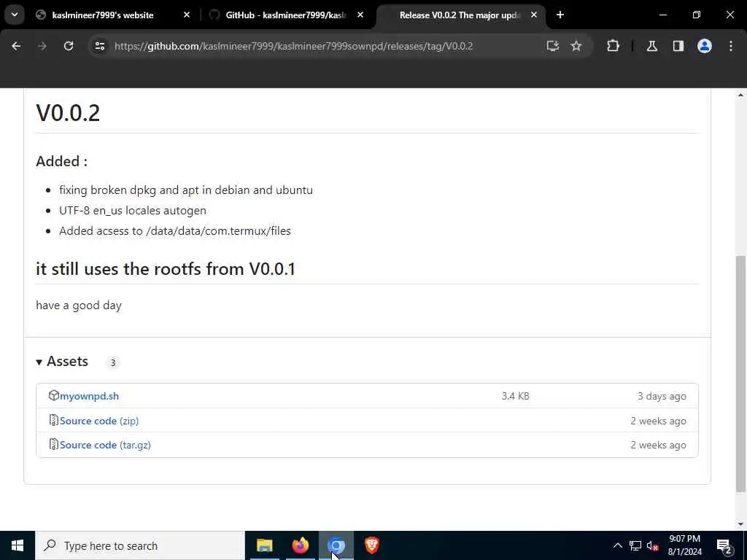Click '3 days ago' timestamp
The image size is (747, 560).
(x=662, y=396)
